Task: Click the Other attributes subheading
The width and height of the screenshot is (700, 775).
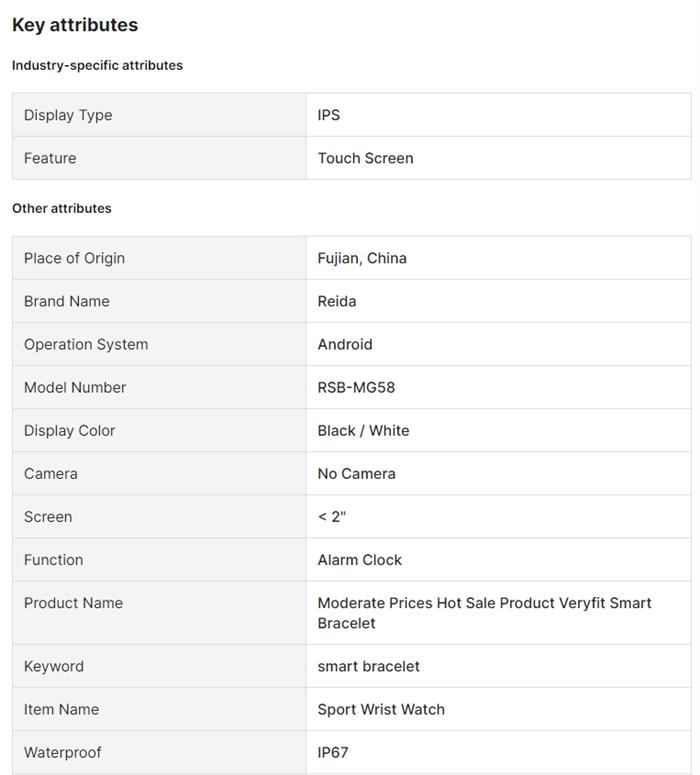Action: coord(62,208)
